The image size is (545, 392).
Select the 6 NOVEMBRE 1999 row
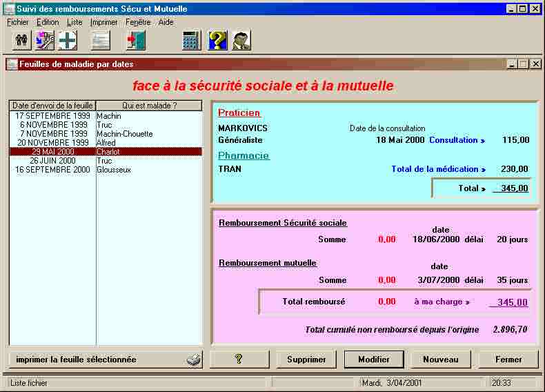106,125
